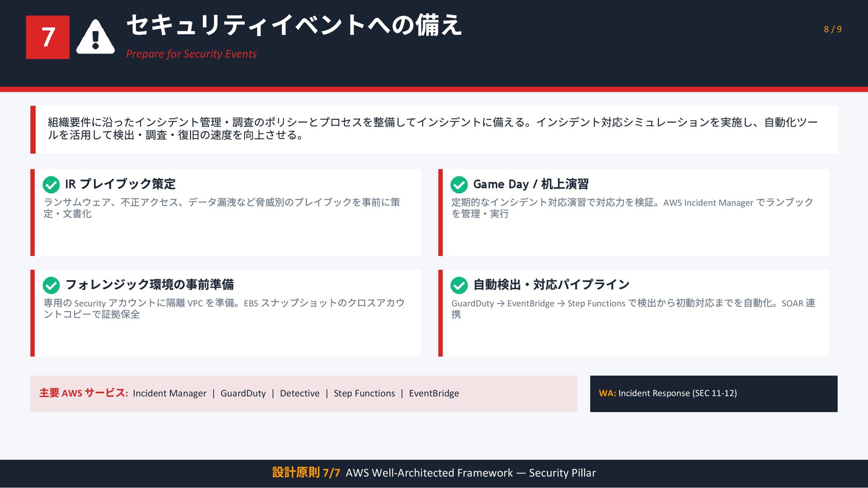
Task: Click the 主要 AWS サービス label
Action: [84, 393]
